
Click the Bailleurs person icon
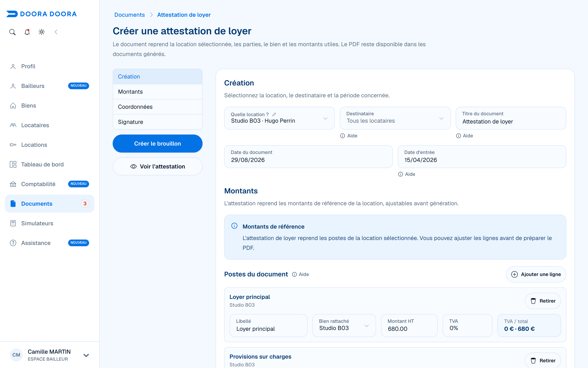click(x=13, y=86)
